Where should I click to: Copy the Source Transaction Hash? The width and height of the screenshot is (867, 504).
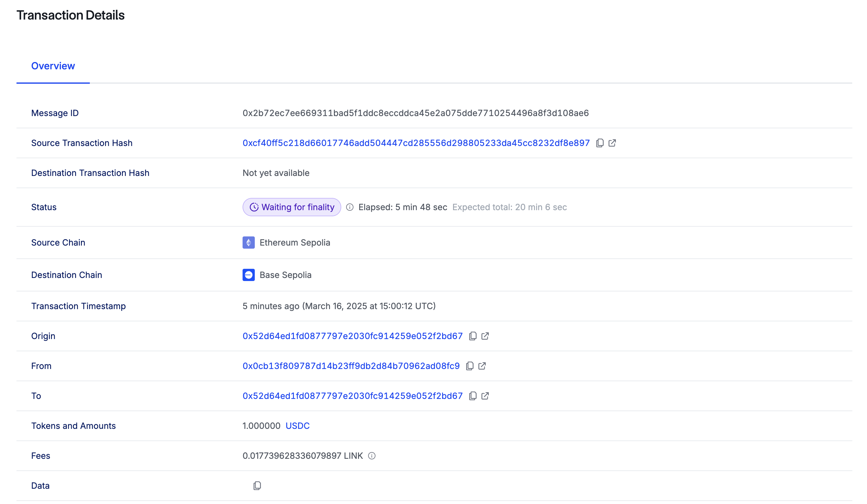pos(600,143)
